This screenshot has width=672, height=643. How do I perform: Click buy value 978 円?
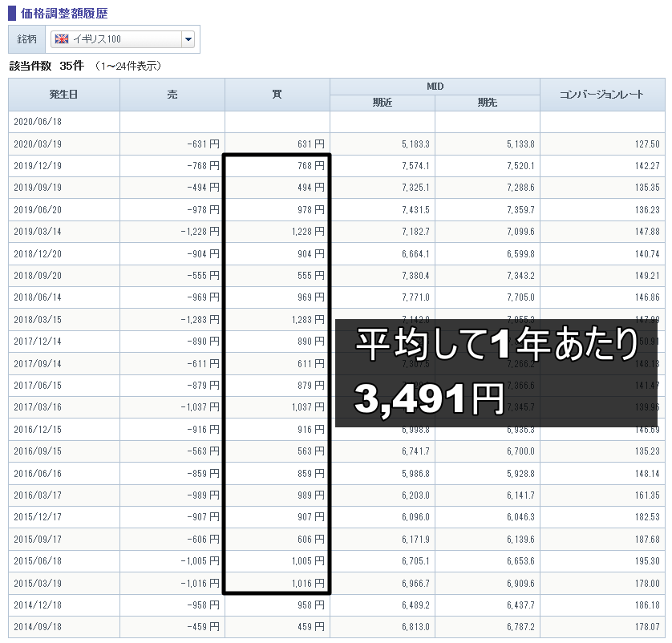[311, 210]
